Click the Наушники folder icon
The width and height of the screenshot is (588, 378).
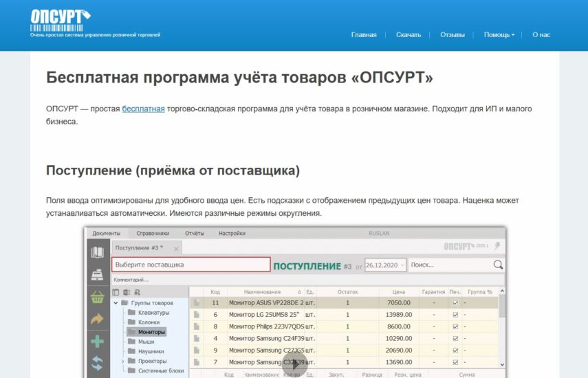pyautogui.click(x=131, y=351)
